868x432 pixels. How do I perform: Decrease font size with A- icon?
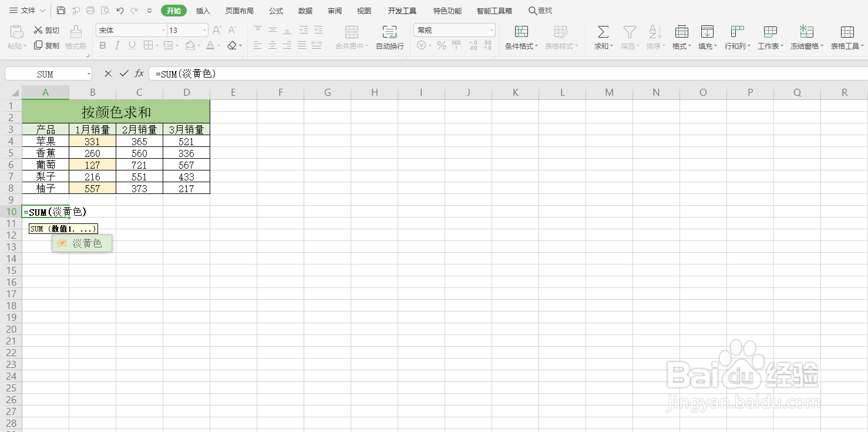(x=232, y=30)
